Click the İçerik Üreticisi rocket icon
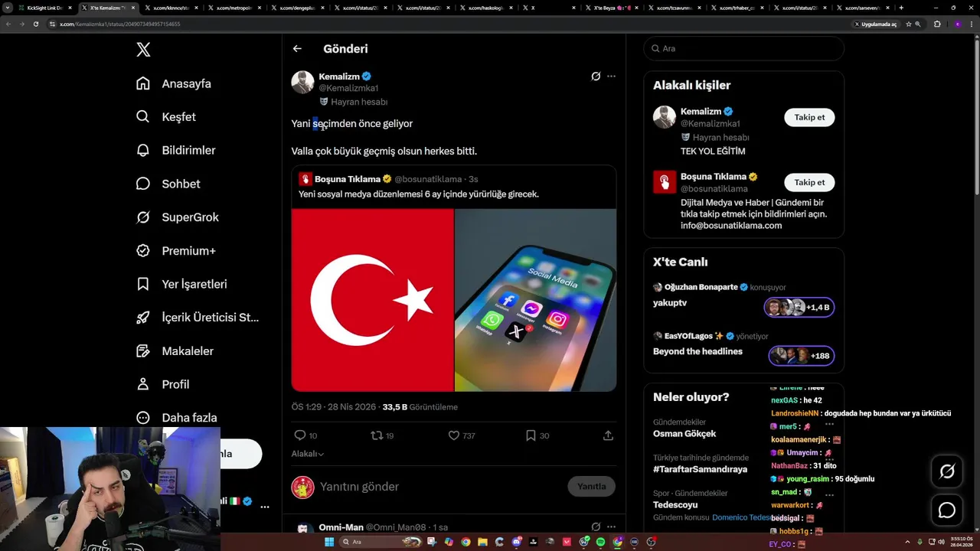The width and height of the screenshot is (980, 551). click(x=143, y=318)
